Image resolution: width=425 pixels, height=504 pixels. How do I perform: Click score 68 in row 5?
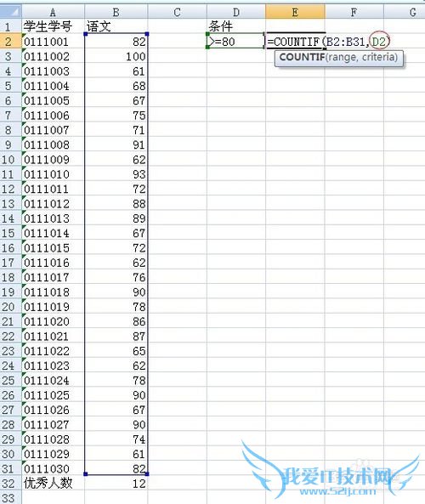pos(116,86)
